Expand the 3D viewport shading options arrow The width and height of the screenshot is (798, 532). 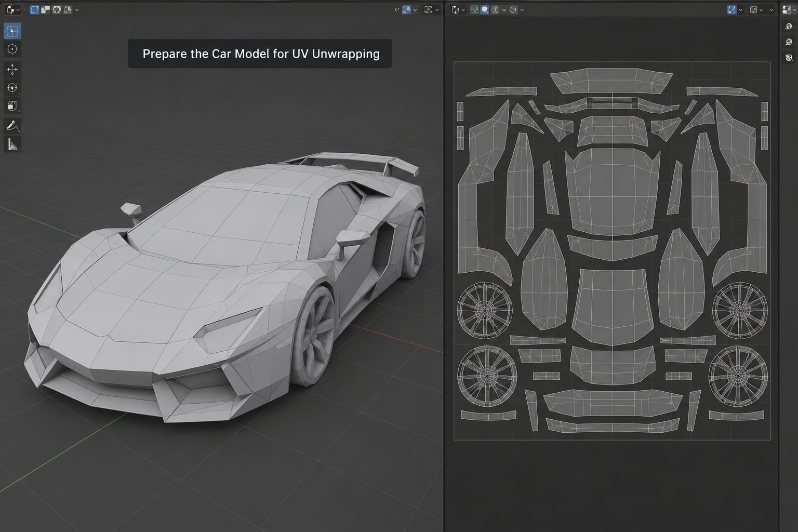[437, 9]
